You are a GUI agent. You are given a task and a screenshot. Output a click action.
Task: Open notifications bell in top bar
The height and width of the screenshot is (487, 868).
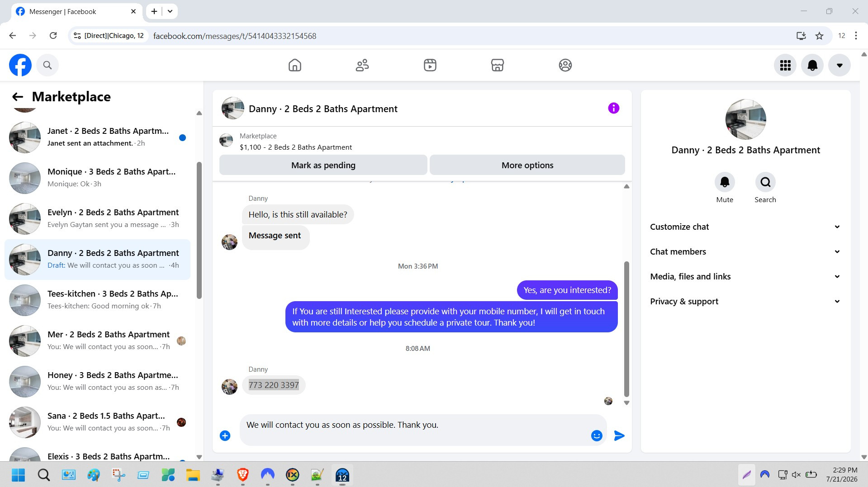pos(812,65)
